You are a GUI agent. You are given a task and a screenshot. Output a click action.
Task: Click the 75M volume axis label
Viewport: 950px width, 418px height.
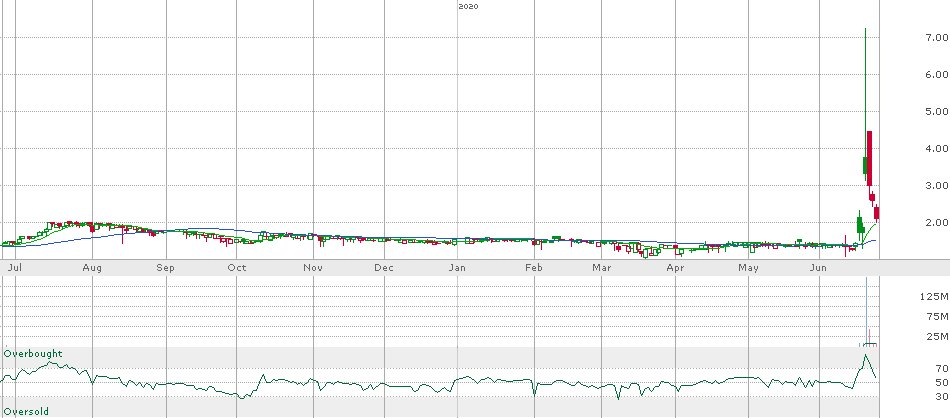(936, 316)
